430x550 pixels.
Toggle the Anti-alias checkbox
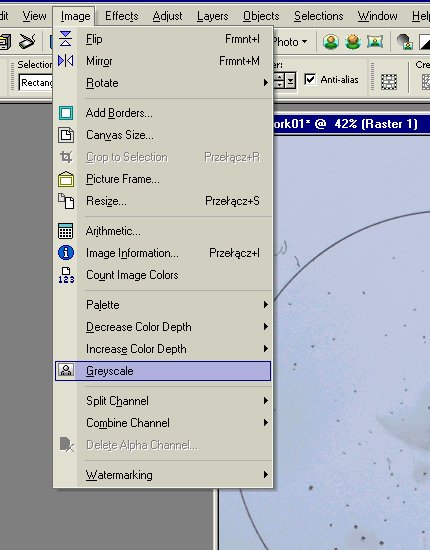click(x=310, y=79)
